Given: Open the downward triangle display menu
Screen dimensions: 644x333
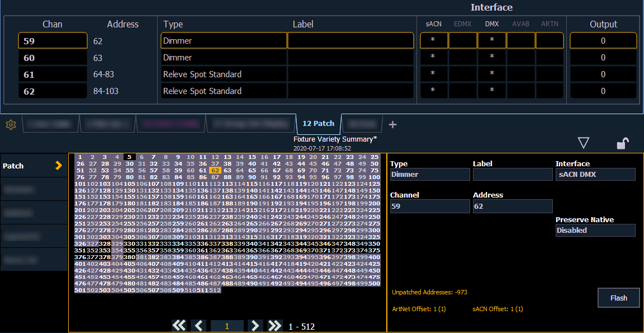Looking at the screenshot, I should (584, 144).
